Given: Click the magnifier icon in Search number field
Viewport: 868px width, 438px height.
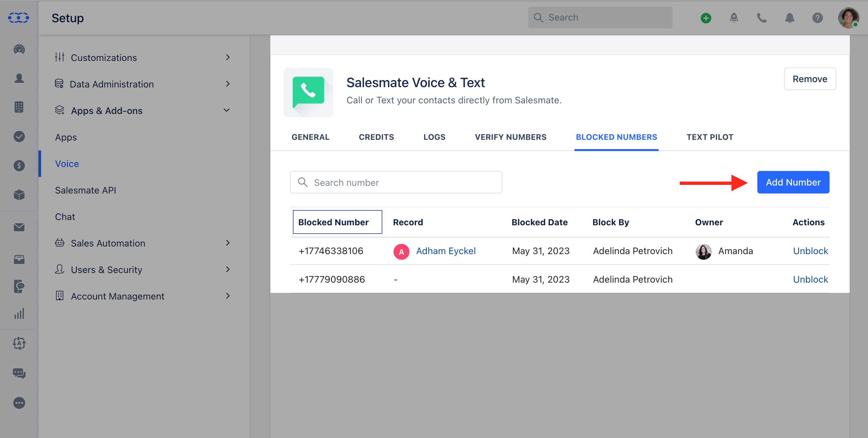Looking at the screenshot, I should point(302,182).
